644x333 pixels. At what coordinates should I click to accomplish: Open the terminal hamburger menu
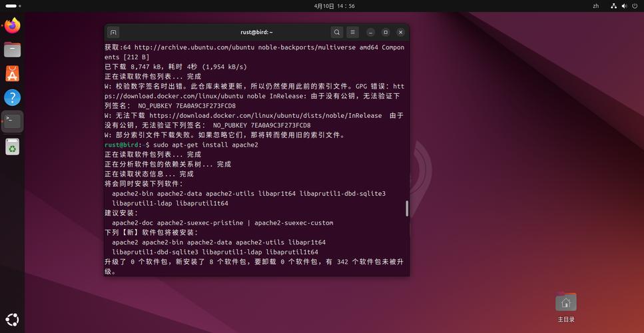click(352, 32)
